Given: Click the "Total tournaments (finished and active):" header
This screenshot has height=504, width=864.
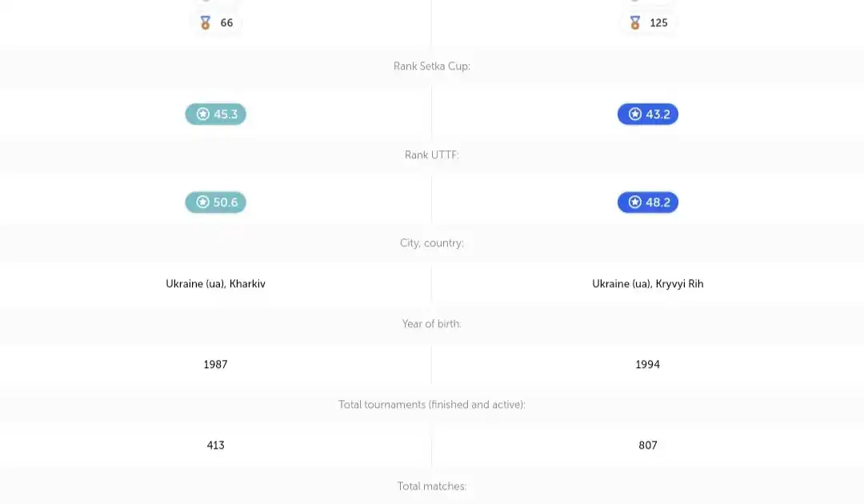Looking at the screenshot, I should [432, 405].
